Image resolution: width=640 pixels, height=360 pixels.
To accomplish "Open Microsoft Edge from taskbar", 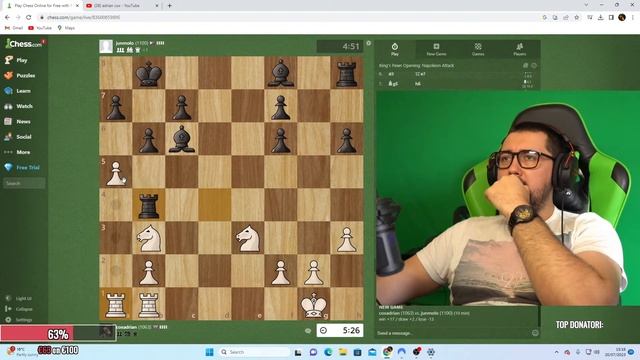I will click(x=328, y=352).
